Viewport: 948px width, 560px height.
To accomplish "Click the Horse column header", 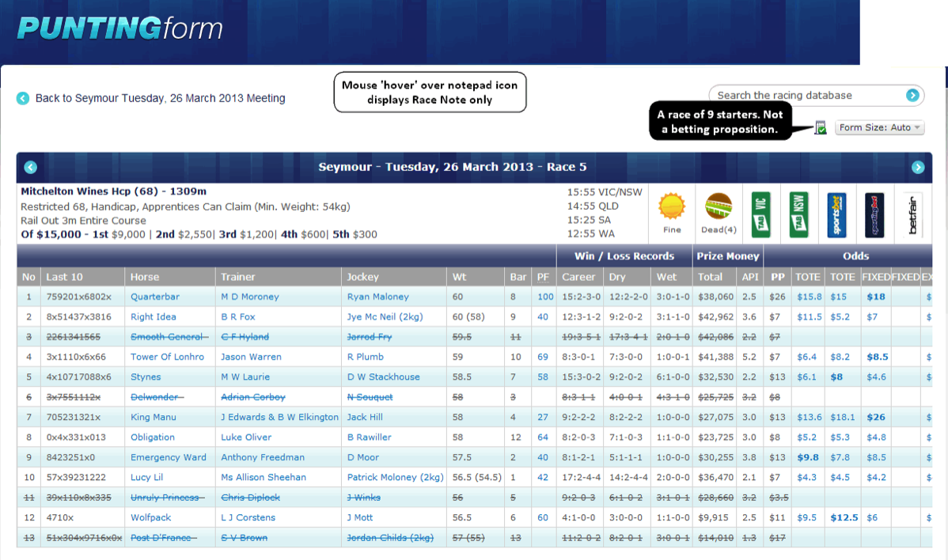I will click(x=145, y=277).
